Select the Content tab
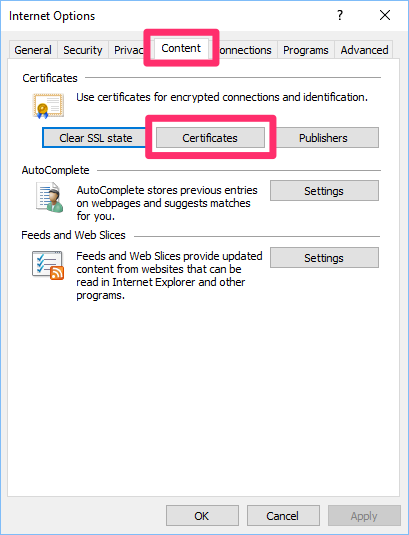 181,48
